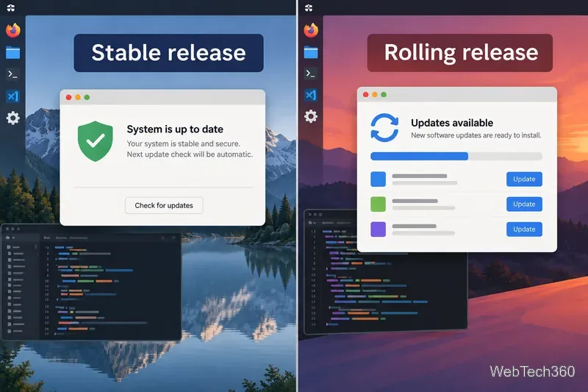The width and height of the screenshot is (588, 392).
Task: Click the Check for updates button
Action: 164,206
